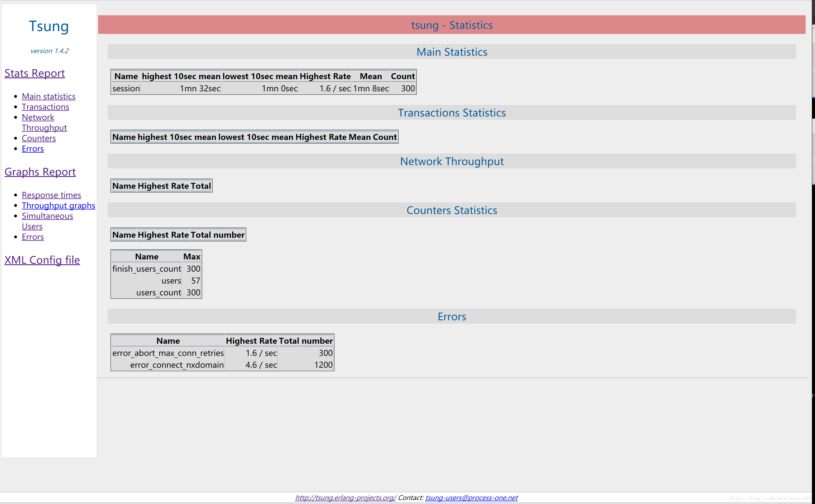
Task: Click error_connect_nxdomain total 1200
Action: tap(323, 365)
